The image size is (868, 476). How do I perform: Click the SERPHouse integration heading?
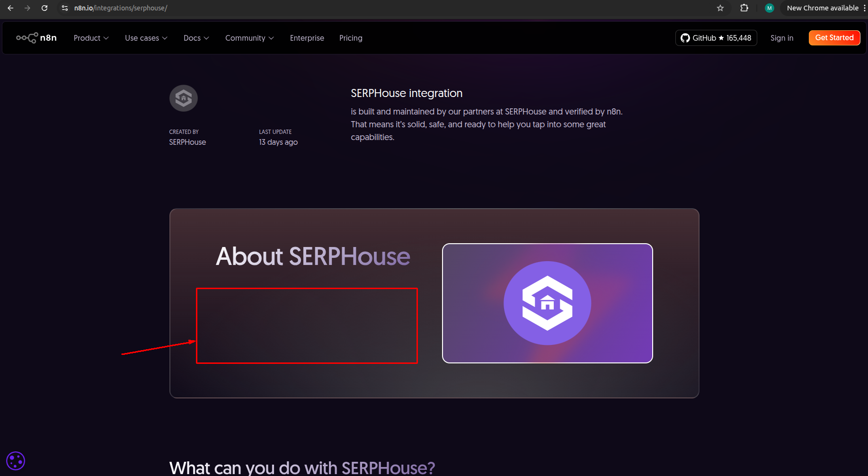[407, 93]
